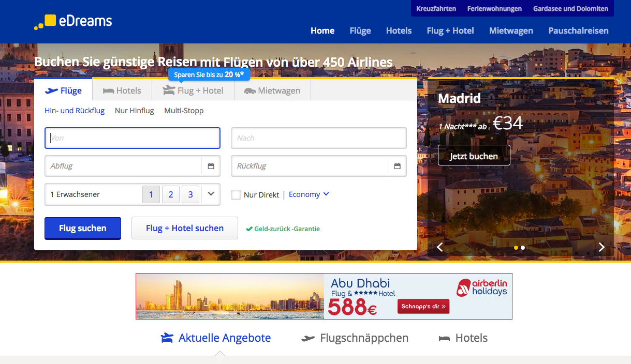Viewport: 631px width, 364px height.
Task: Open the airberlin holidays logo in banner
Action: coord(481,287)
